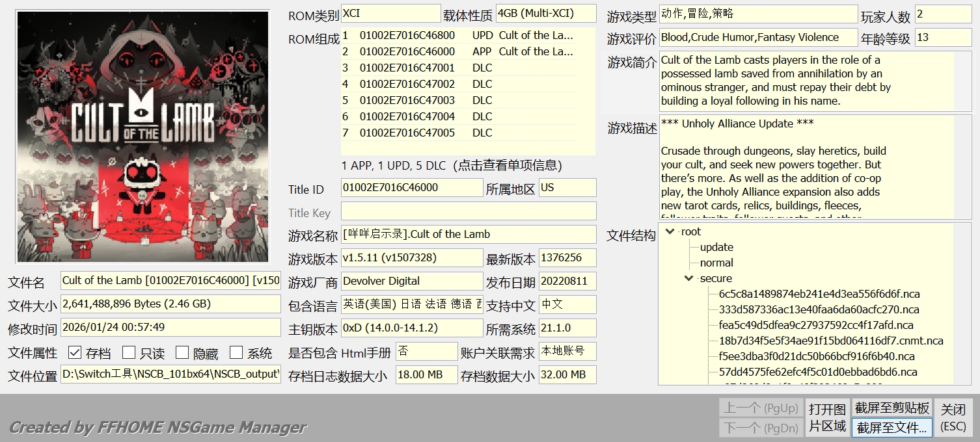Collapse the secure folder in file tree
The image size is (980, 442).
(x=688, y=278)
